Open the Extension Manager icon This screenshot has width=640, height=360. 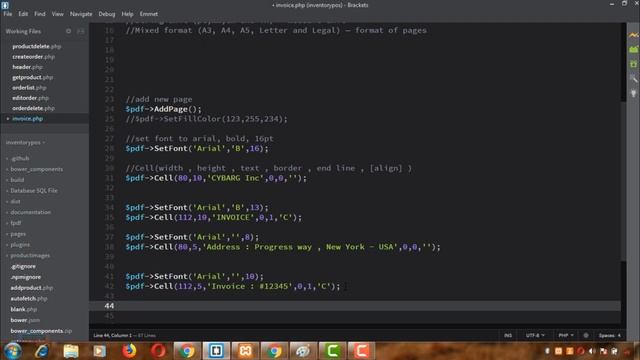tap(633, 50)
